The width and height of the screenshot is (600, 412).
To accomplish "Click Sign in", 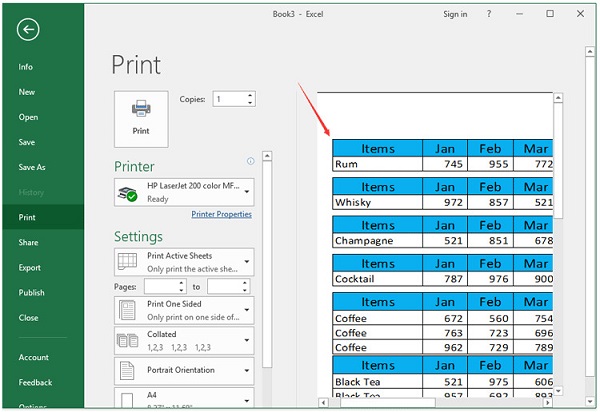I will 455,14.
